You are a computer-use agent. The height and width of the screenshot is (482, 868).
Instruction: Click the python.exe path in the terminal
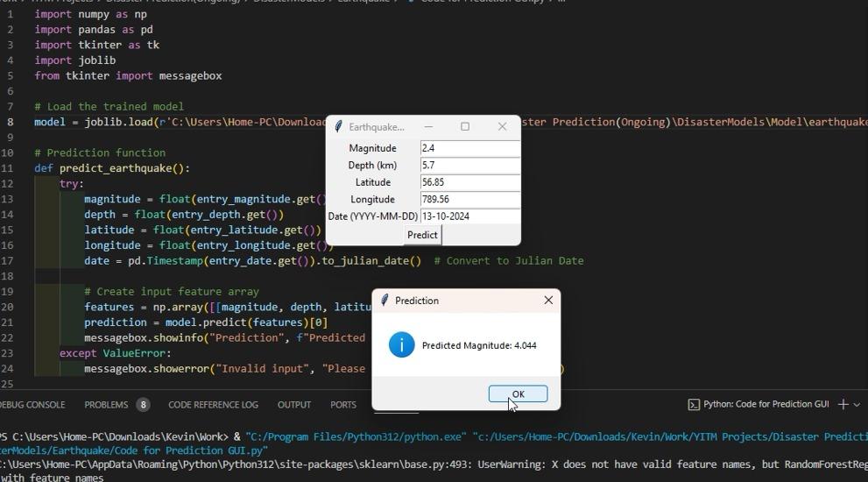coord(355,436)
